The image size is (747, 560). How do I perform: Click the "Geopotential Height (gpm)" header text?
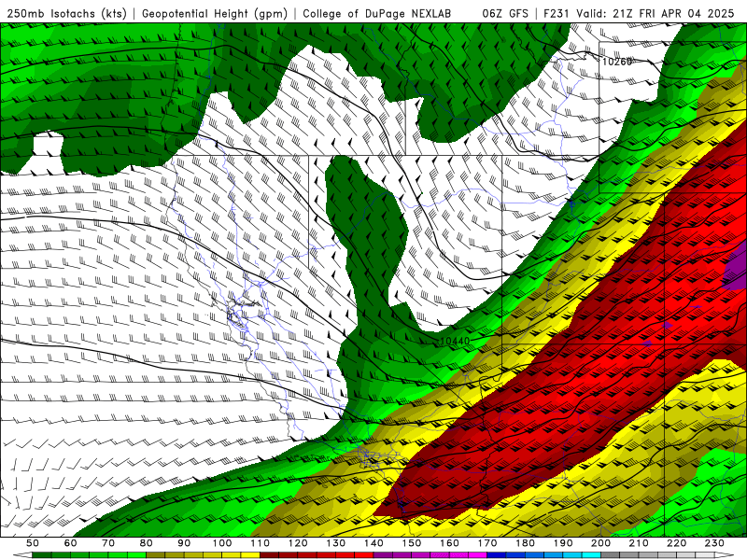(215, 14)
